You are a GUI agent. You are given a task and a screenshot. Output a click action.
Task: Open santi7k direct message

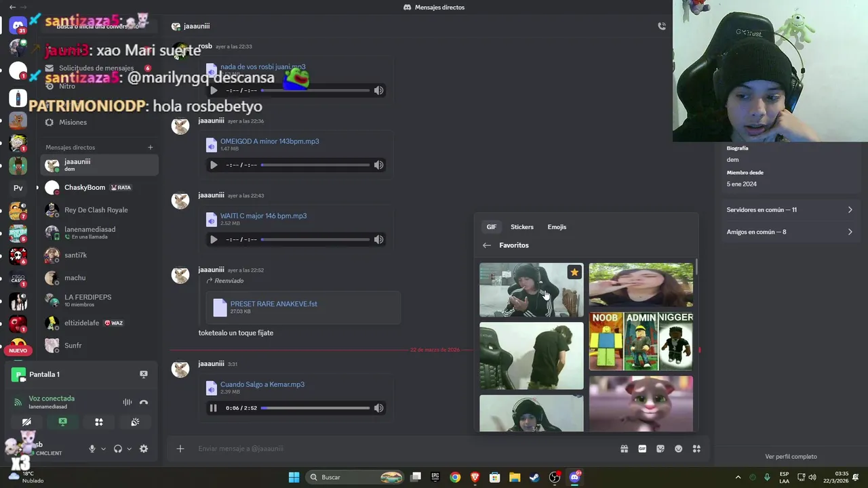coord(100,256)
